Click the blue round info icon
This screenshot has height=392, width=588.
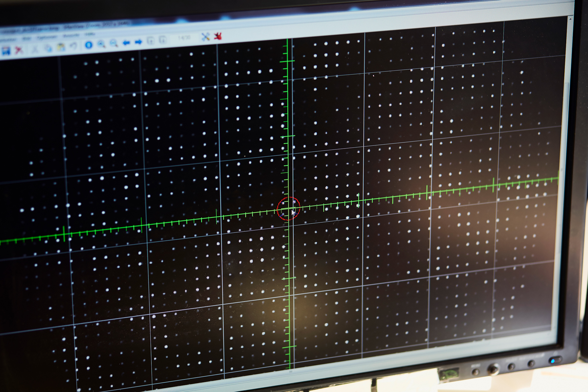88,45
